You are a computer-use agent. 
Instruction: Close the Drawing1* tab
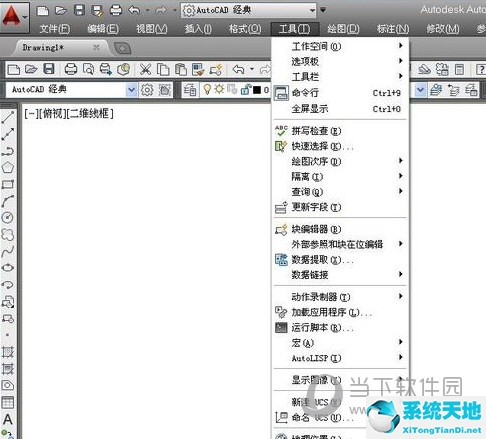click(x=96, y=48)
